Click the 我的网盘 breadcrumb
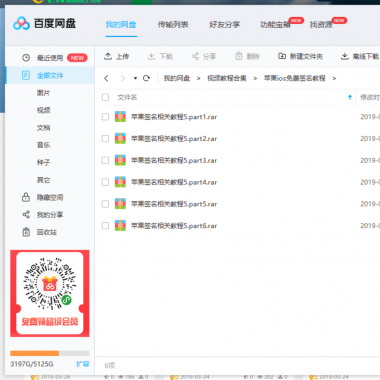The image size is (380, 380). tap(177, 78)
